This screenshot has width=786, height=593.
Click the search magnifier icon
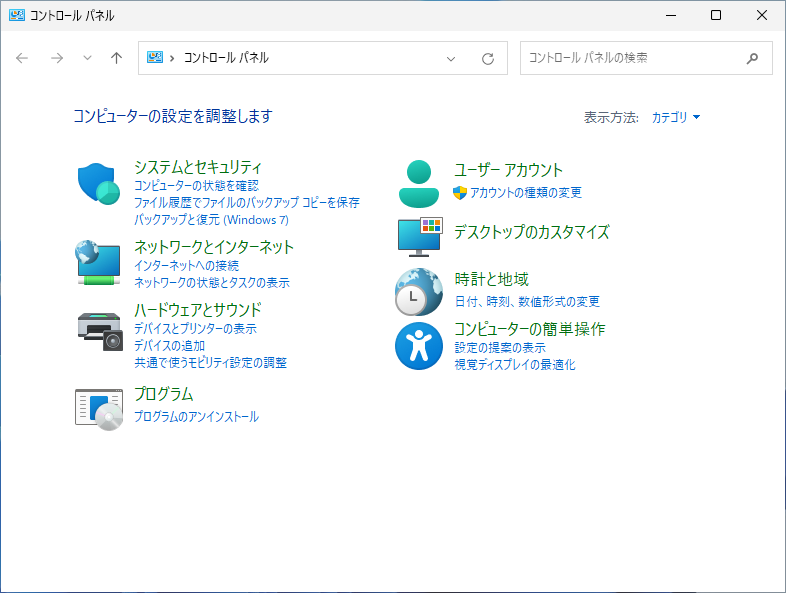pyautogui.click(x=752, y=58)
